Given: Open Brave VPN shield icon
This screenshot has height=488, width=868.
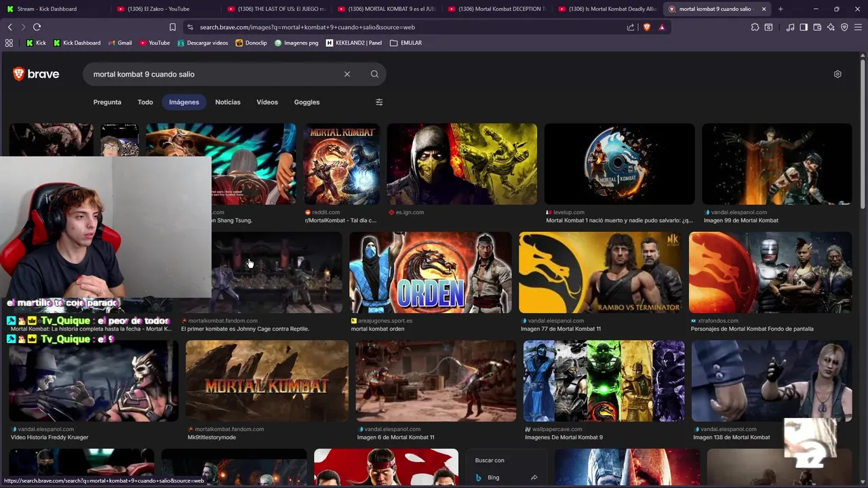Looking at the screenshot, I should click(x=844, y=27).
